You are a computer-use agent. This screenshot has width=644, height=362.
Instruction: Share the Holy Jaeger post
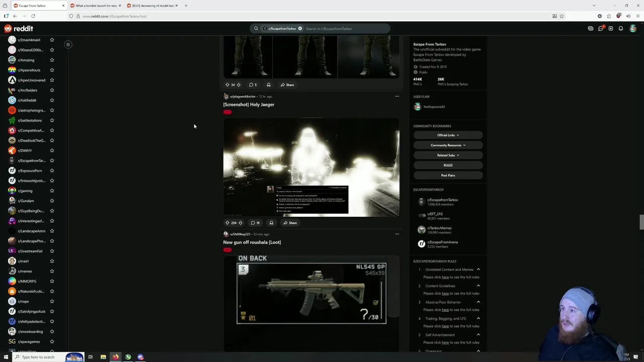click(290, 223)
